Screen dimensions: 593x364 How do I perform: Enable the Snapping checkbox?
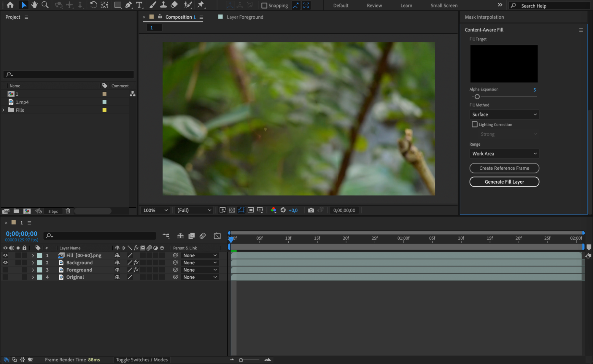coord(264,5)
